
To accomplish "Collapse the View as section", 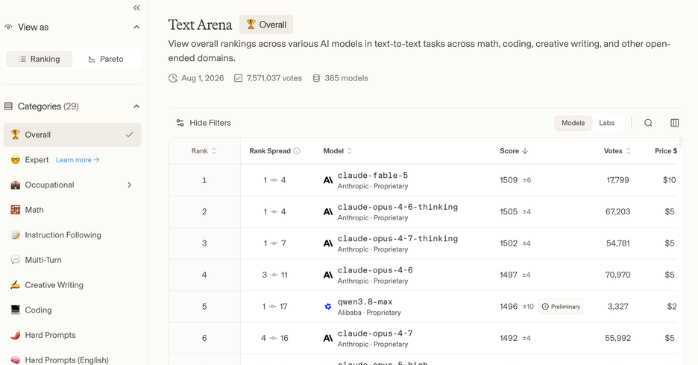I will (137, 27).
